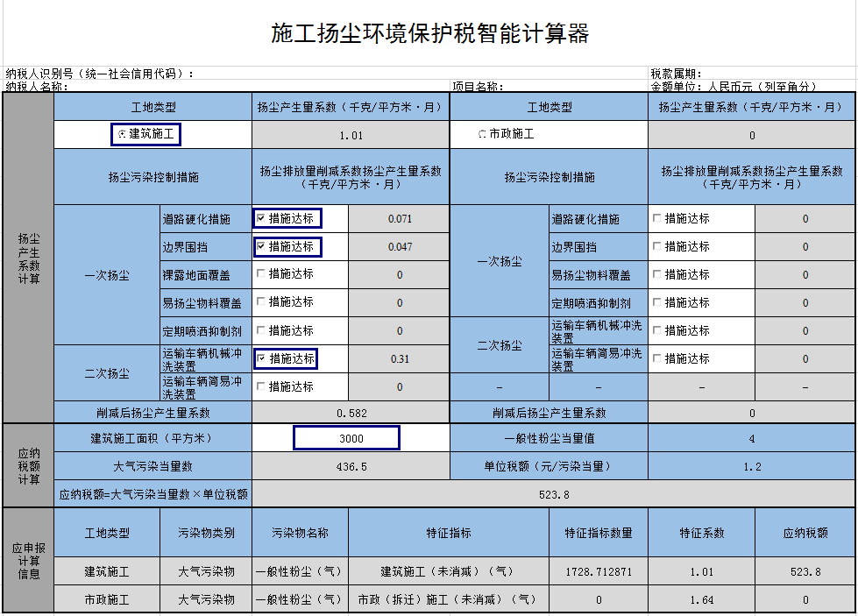
Task: Check 措施达标 for 易扬尘物料覆盖 under 市政施工
Action: [x=656, y=274]
